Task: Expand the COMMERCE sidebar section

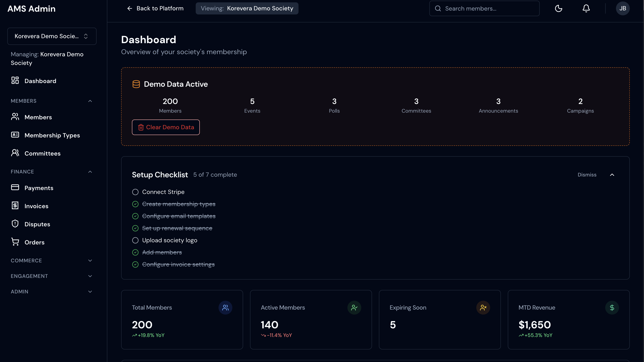Action: (x=90, y=260)
